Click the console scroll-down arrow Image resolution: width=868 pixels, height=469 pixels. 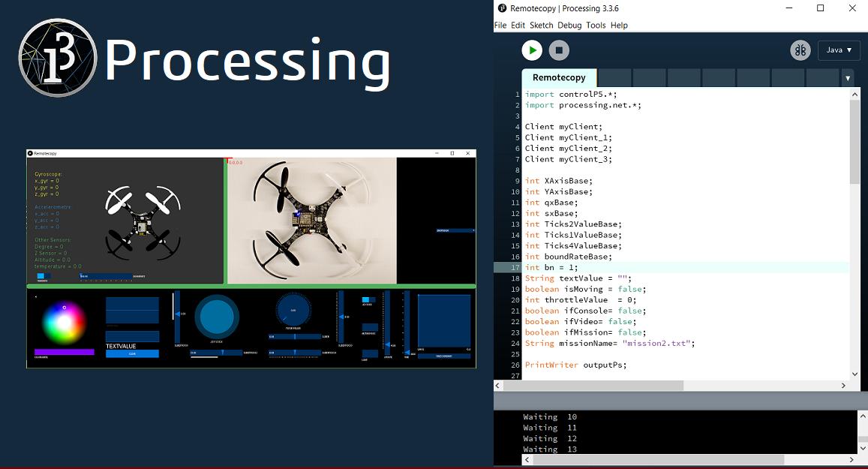click(863, 447)
